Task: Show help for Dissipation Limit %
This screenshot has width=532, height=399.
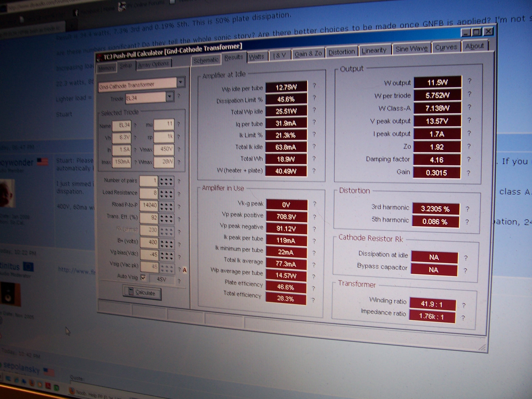Action: (x=314, y=98)
